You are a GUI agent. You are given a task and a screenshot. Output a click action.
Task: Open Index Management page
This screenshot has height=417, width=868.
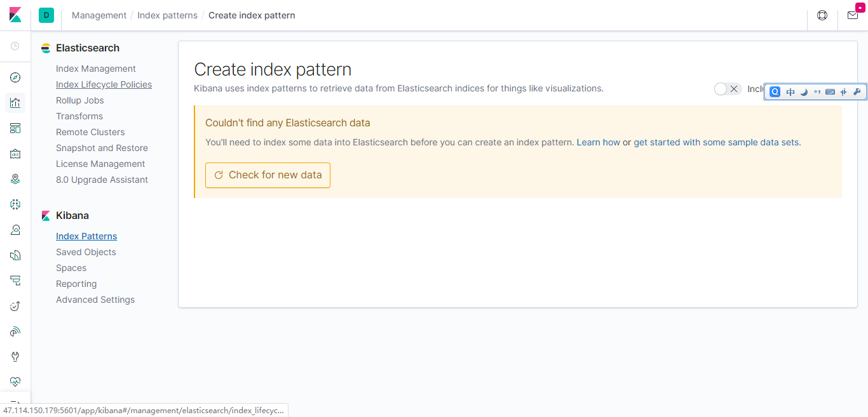point(96,69)
